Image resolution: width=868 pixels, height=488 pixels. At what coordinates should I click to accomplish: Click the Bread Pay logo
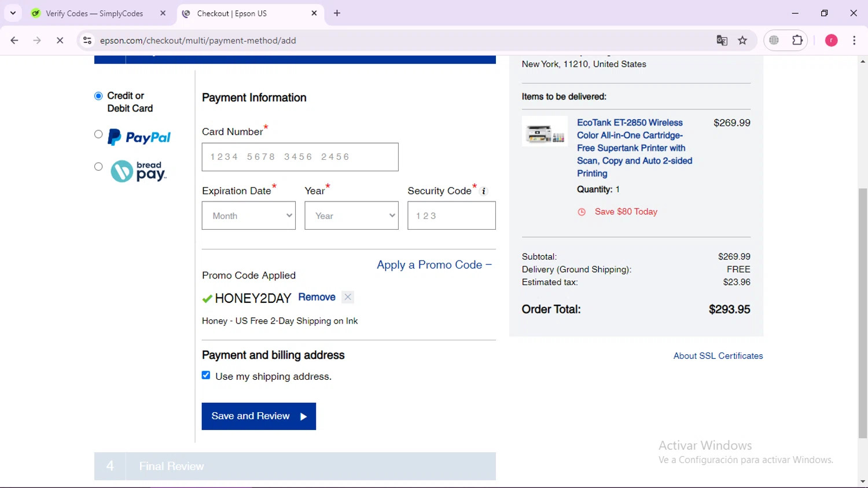click(138, 171)
